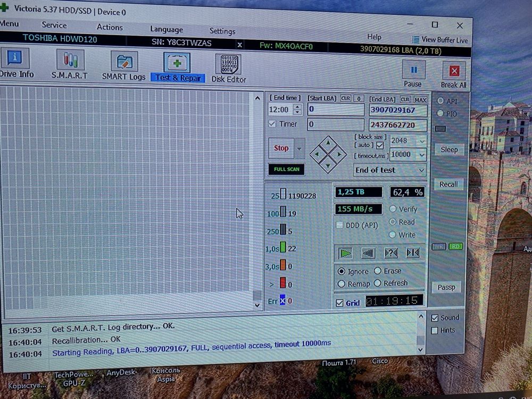Click the up arrow on navigation diamond
532x399 pixels.
coord(328,143)
